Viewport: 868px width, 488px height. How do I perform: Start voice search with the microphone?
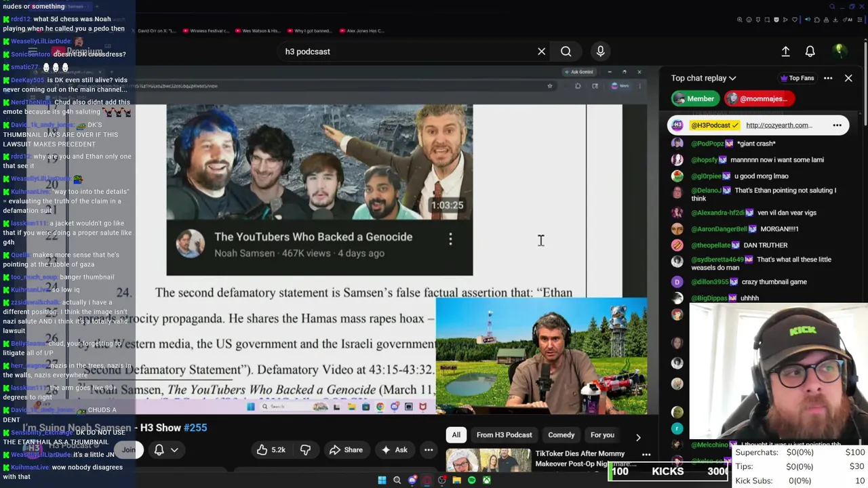[x=600, y=52]
